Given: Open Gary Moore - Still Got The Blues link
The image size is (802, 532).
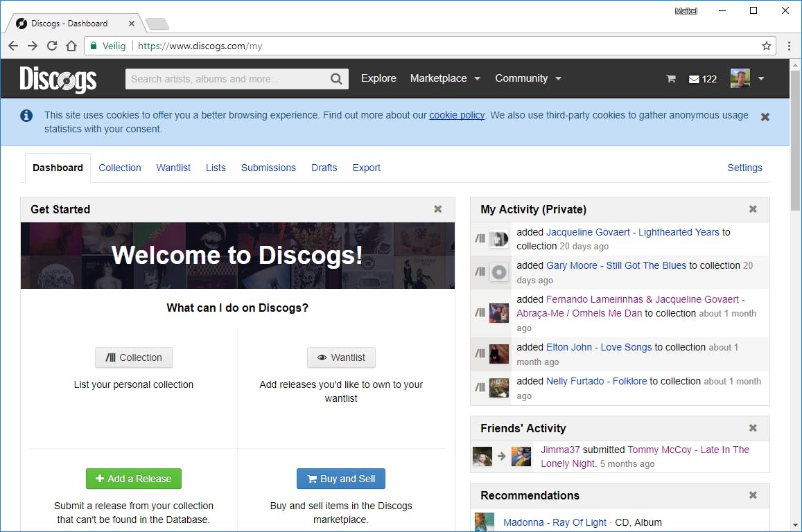Looking at the screenshot, I should pos(616,265).
